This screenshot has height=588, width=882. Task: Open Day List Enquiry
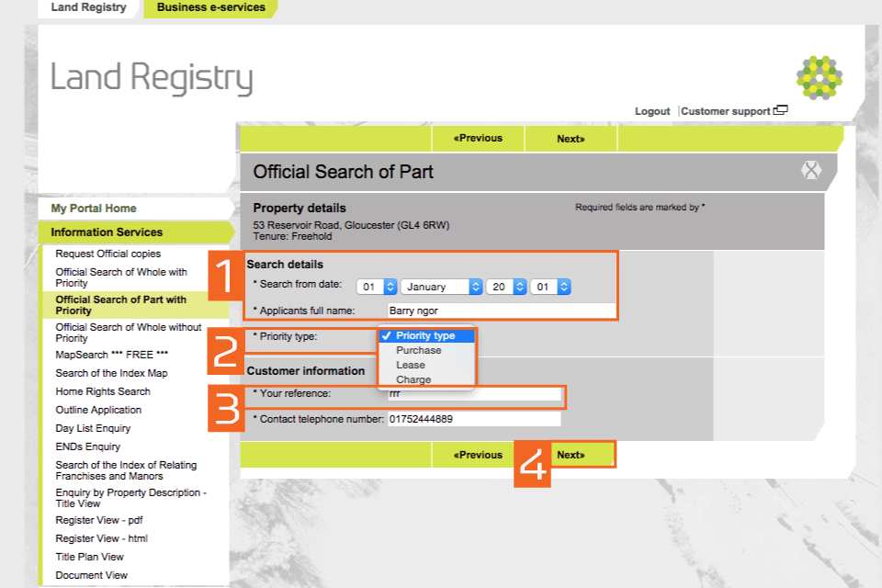93,428
